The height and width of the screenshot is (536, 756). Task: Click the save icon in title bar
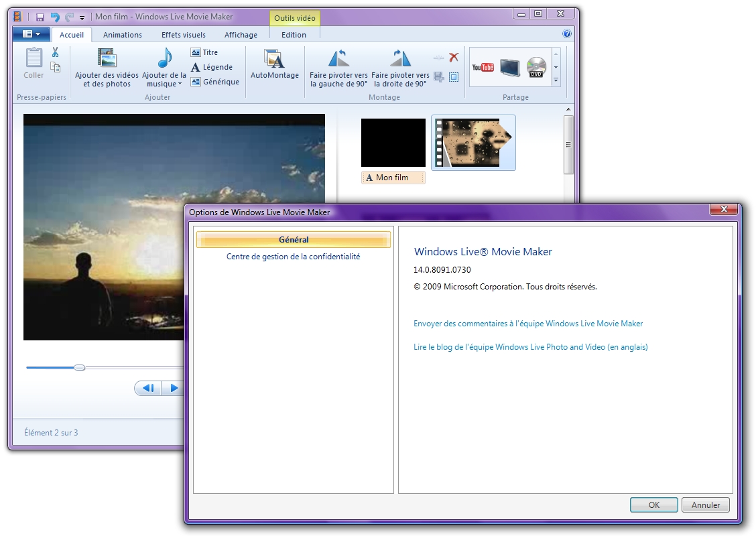coord(40,17)
